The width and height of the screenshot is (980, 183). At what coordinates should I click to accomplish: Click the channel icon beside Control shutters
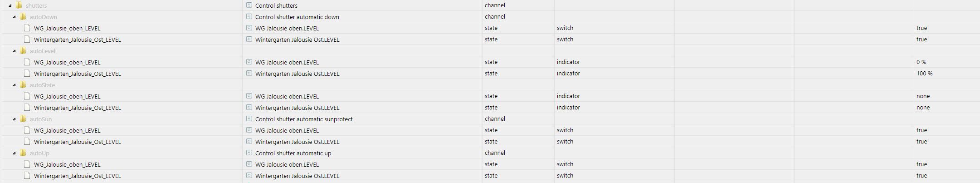249,5
